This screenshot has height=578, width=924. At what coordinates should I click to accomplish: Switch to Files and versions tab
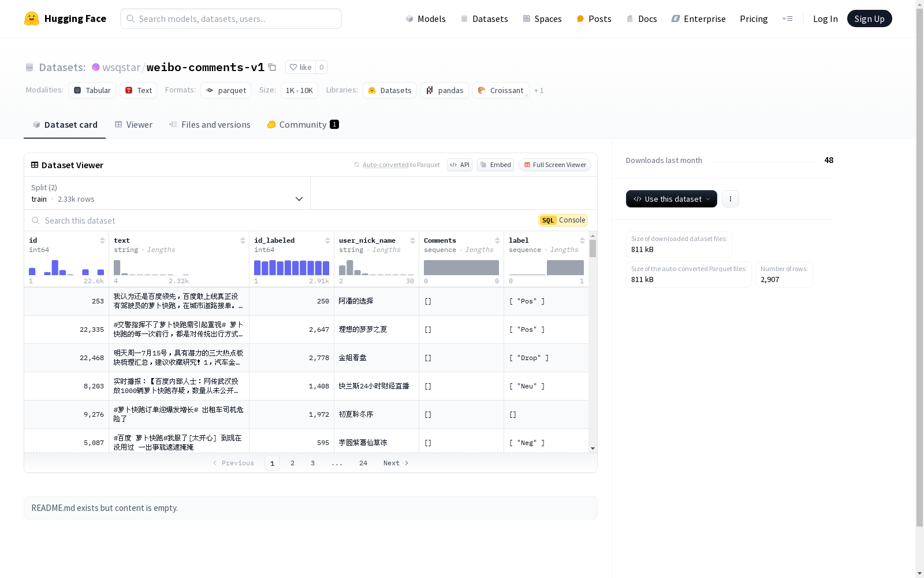210,125
